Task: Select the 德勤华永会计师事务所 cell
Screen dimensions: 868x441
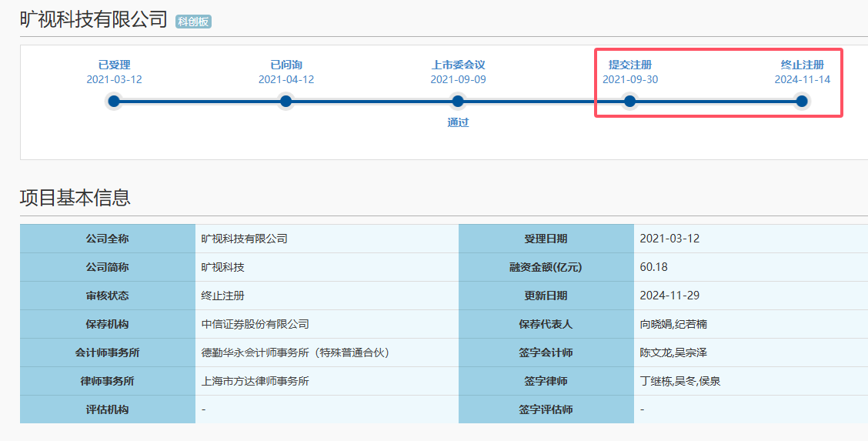Action: coord(326,352)
